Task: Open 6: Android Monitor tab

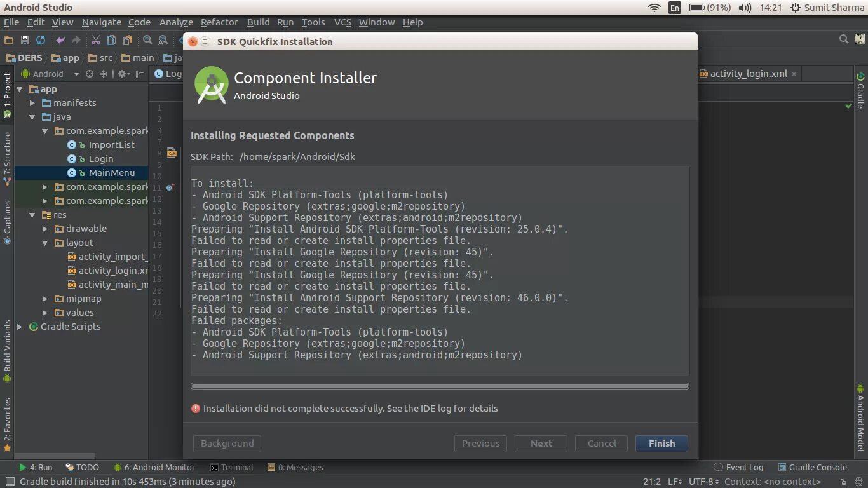Action: [154, 467]
